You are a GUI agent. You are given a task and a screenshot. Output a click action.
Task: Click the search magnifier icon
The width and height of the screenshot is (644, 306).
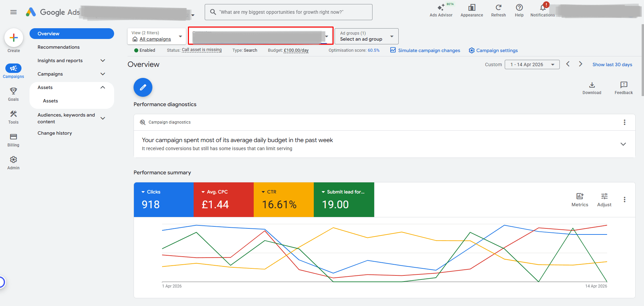click(213, 12)
